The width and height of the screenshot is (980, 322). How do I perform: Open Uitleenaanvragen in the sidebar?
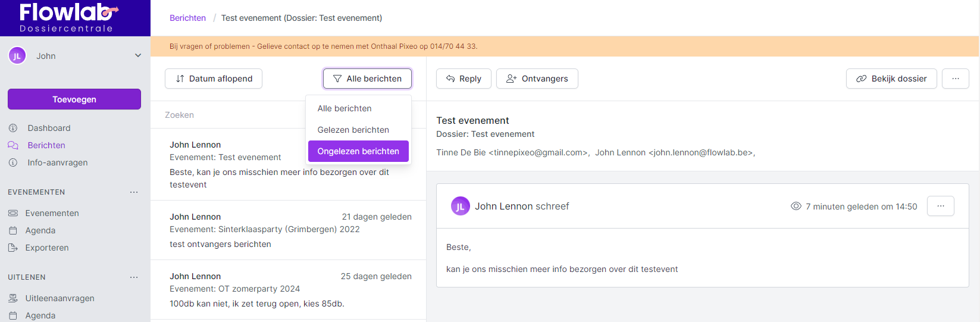tap(60, 298)
